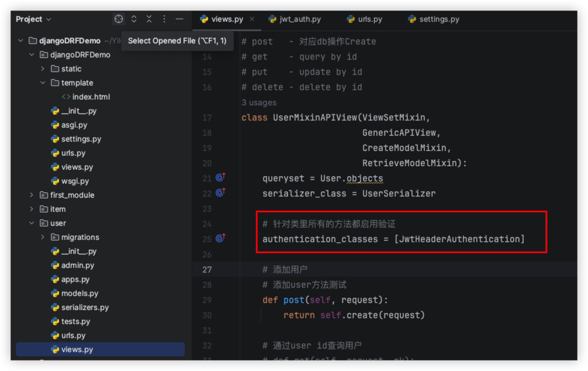
Task: Expand the migrations folder
Action: click(43, 238)
